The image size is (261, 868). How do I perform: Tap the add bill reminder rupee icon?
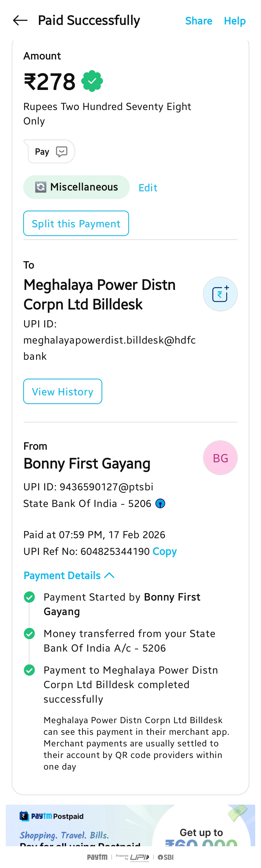[220, 294]
